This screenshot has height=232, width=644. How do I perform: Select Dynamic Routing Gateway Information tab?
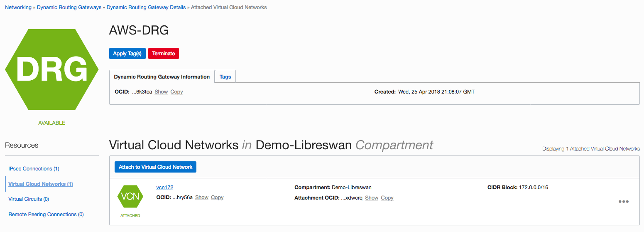(x=162, y=77)
